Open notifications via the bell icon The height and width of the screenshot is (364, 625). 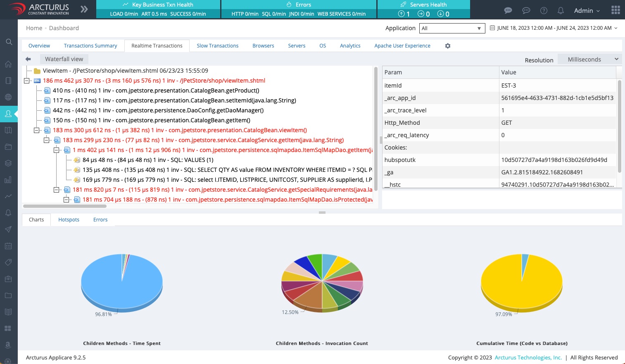[x=561, y=10]
